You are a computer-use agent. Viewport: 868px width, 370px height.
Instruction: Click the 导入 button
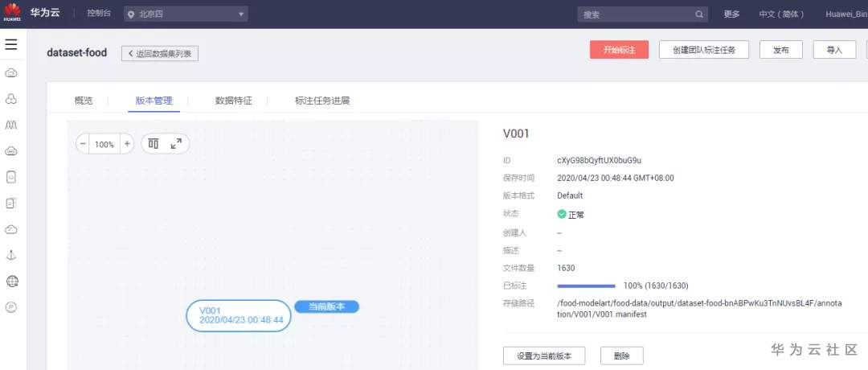pyautogui.click(x=834, y=50)
